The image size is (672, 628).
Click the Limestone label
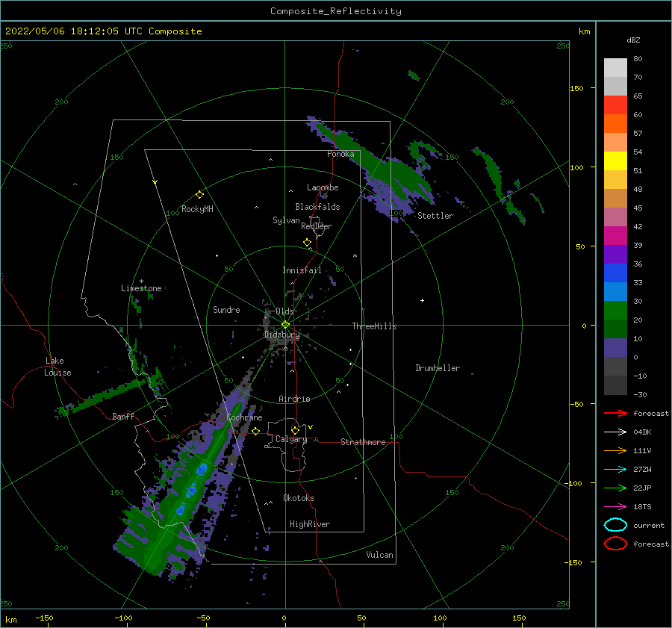[x=141, y=288]
